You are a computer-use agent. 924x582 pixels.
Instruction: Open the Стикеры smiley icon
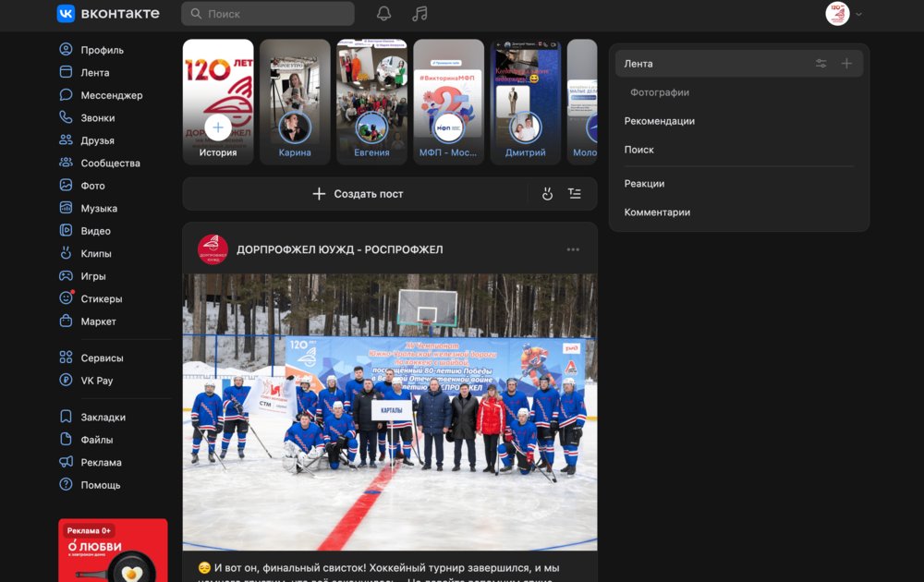pos(66,298)
